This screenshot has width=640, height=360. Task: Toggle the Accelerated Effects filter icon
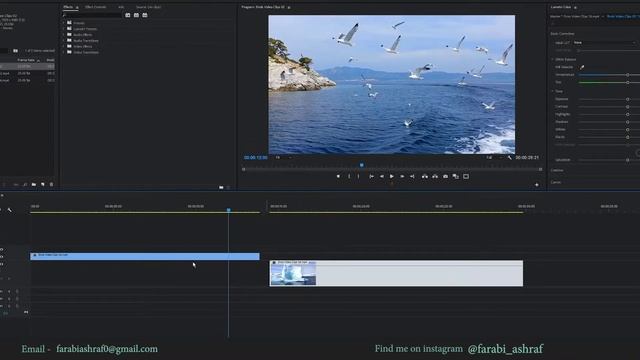pyautogui.click(x=128, y=15)
